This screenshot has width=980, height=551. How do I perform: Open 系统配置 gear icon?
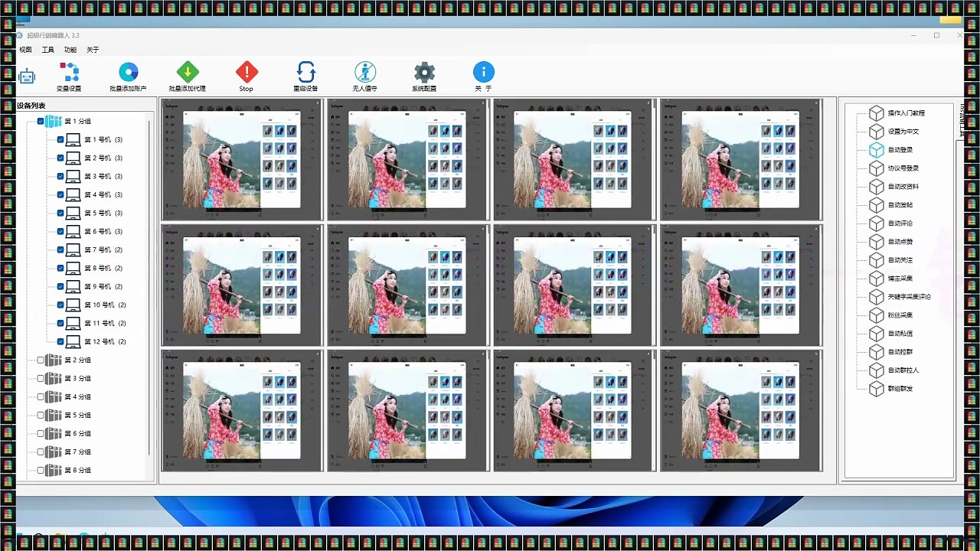click(x=424, y=73)
